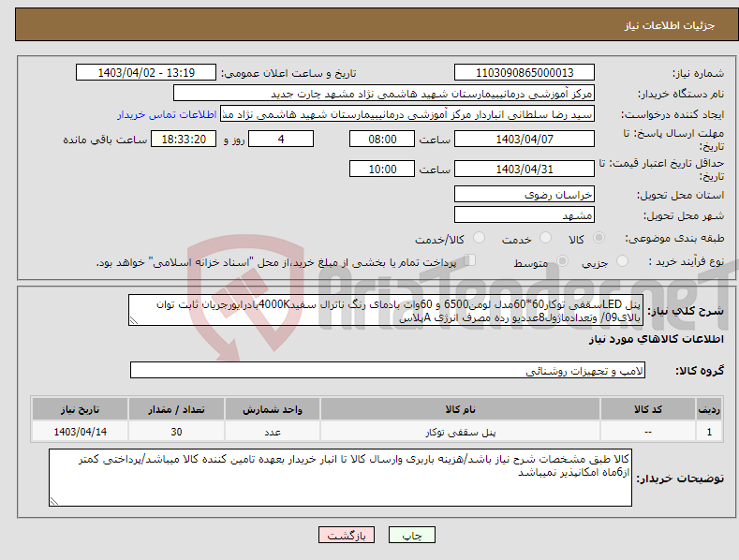Click the نام کالا column header
This screenshot has height=560, width=739.
460,409
